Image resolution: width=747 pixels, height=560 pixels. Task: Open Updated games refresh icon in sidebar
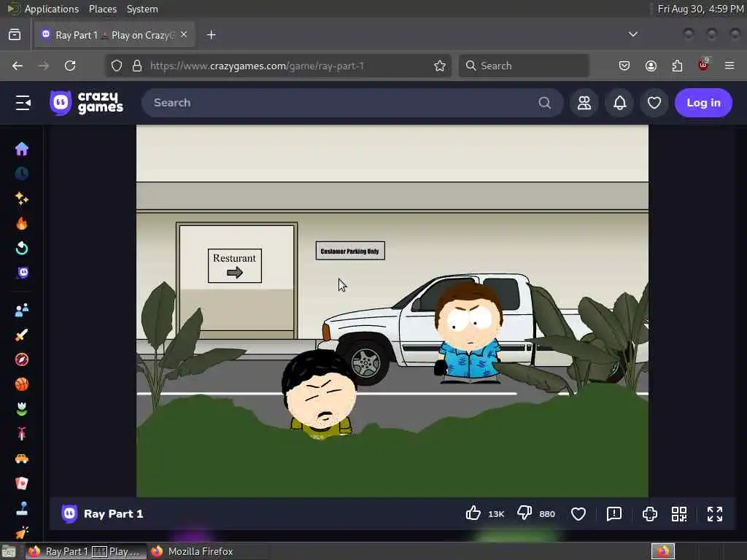coord(21,248)
